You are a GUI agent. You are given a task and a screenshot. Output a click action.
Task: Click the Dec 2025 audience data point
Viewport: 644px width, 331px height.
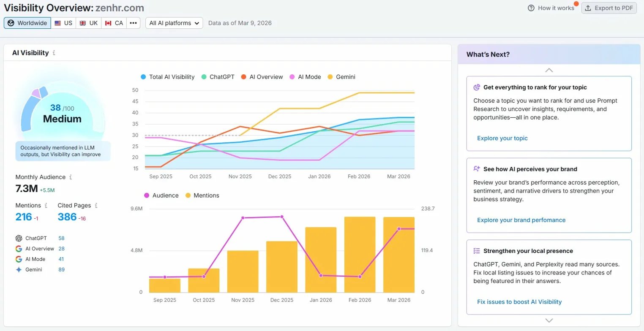(x=282, y=217)
